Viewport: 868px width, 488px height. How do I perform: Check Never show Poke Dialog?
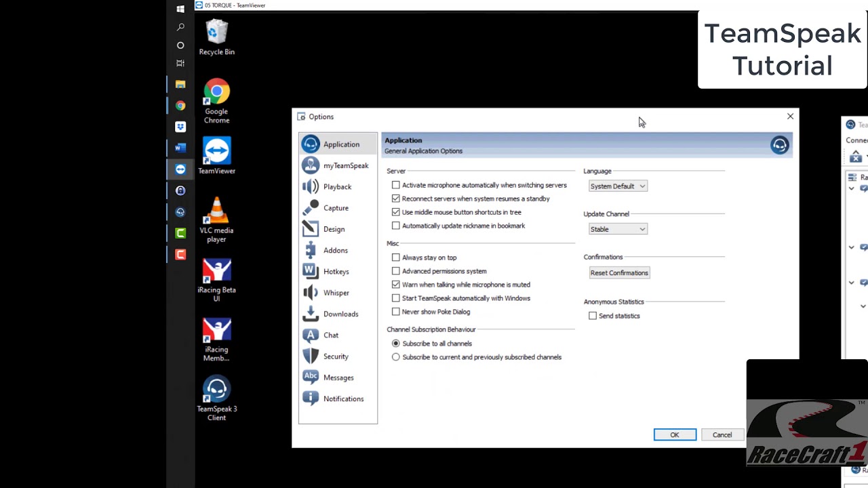click(x=396, y=312)
